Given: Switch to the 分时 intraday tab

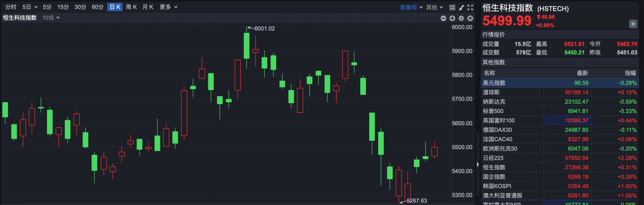Looking at the screenshot, I should point(11,7).
